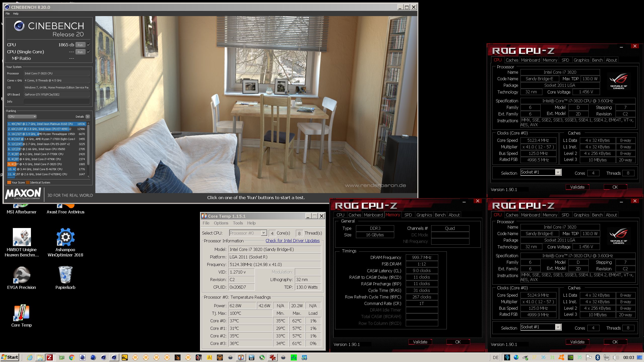The image size is (644, 362).
Task: Click the Show Desktop button beside the clock
Action: [640, 357]
